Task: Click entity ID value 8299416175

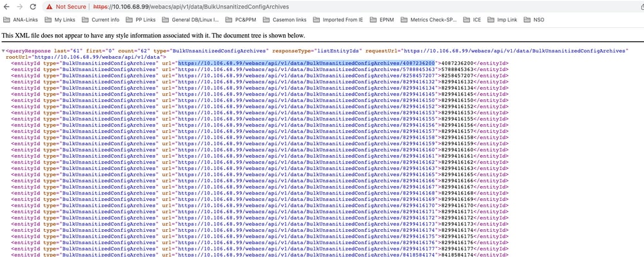Action: (457, 236)
